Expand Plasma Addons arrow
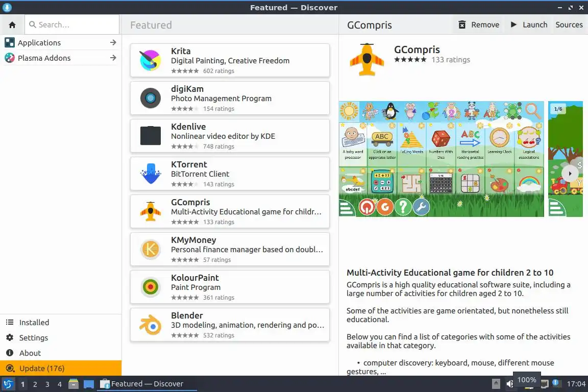 pos(113,58)
